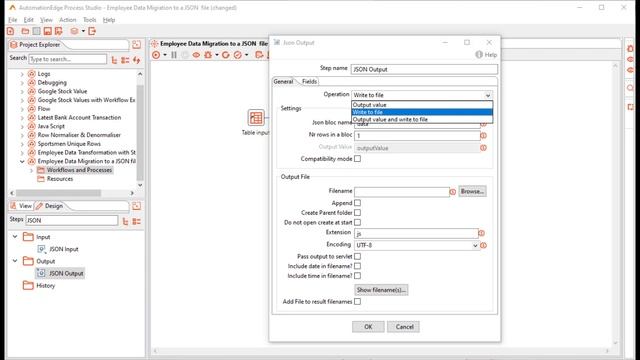
Task: Click the expand steps tree icon
Action: click(x=125, y=221)
